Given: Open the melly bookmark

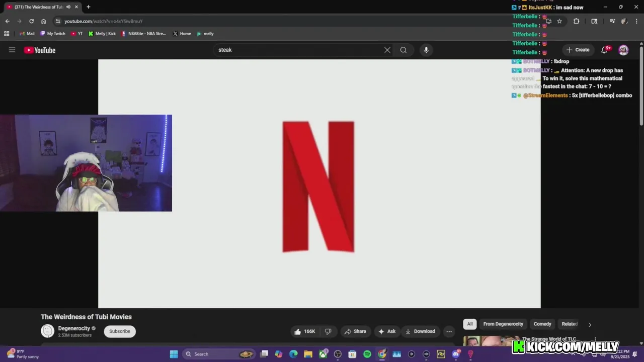Looking at the screenshot, I should tap(205, 34).
